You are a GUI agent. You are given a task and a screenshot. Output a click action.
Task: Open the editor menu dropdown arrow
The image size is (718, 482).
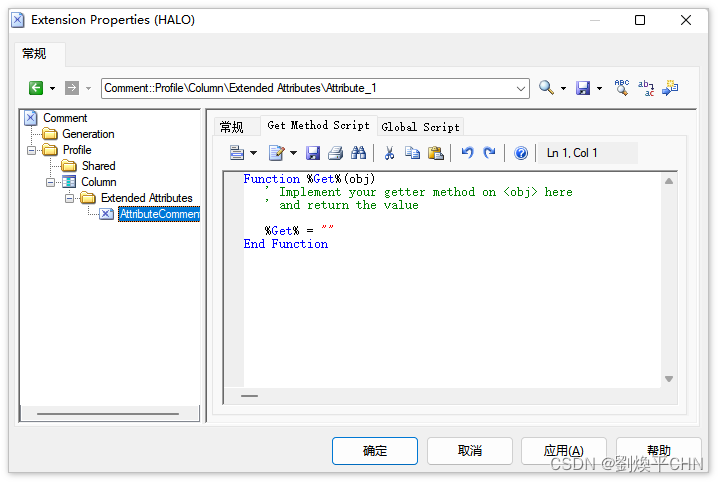point(253,153)
